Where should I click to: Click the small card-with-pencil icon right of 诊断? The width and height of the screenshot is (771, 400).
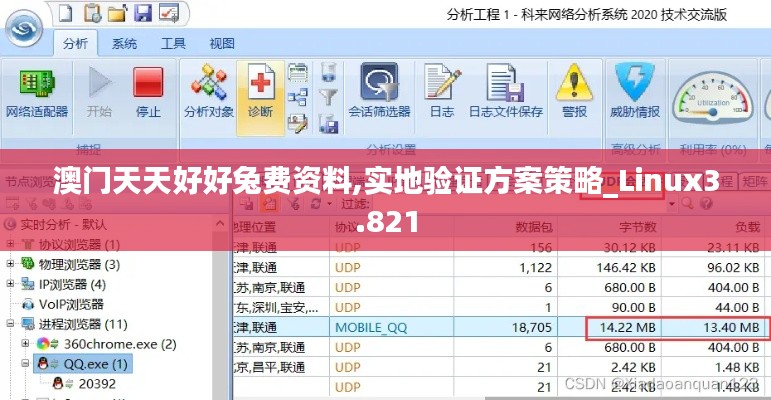297,123
